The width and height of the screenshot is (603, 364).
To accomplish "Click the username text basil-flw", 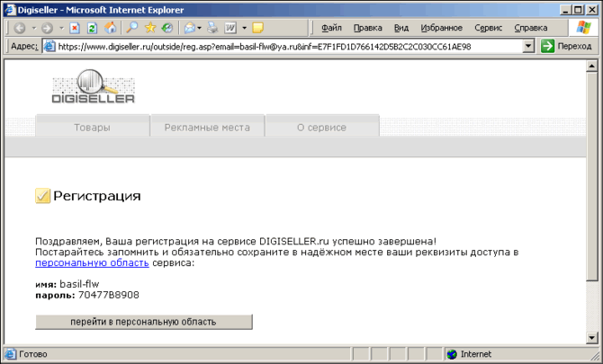I will point(79,284).
